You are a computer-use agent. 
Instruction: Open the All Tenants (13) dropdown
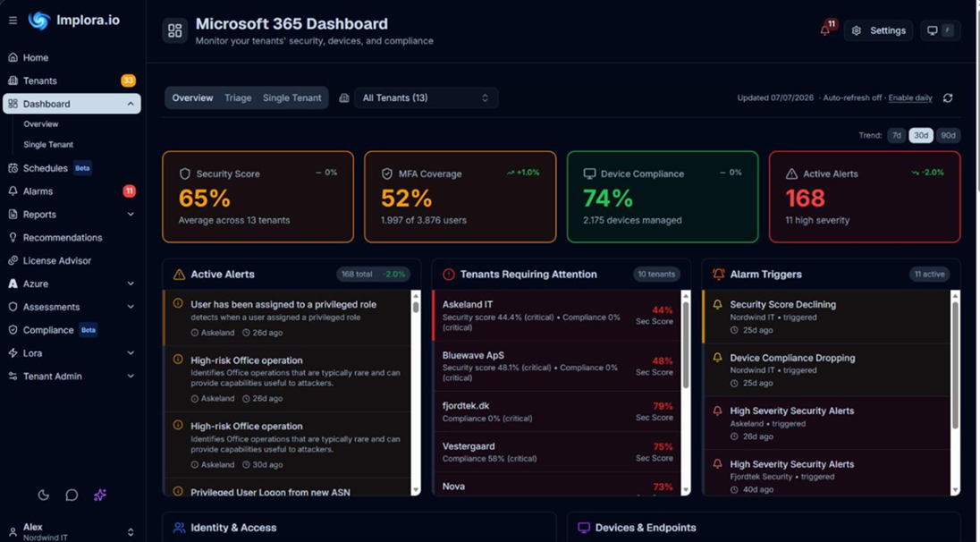point(426,98)
